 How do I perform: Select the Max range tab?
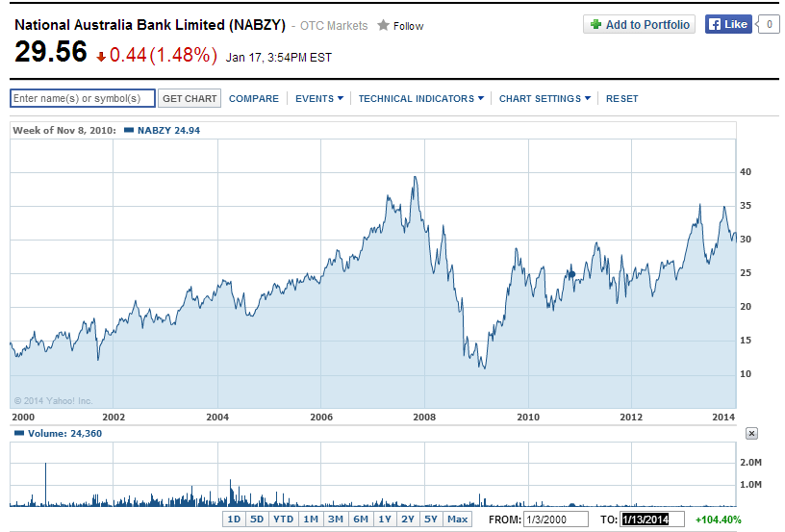click(x=457, y=519)
